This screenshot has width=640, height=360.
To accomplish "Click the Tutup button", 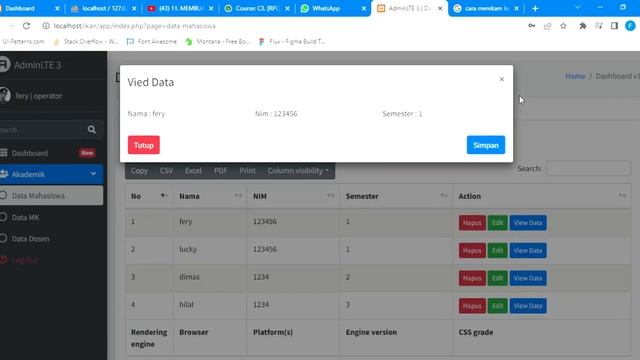I will point(144,145).
